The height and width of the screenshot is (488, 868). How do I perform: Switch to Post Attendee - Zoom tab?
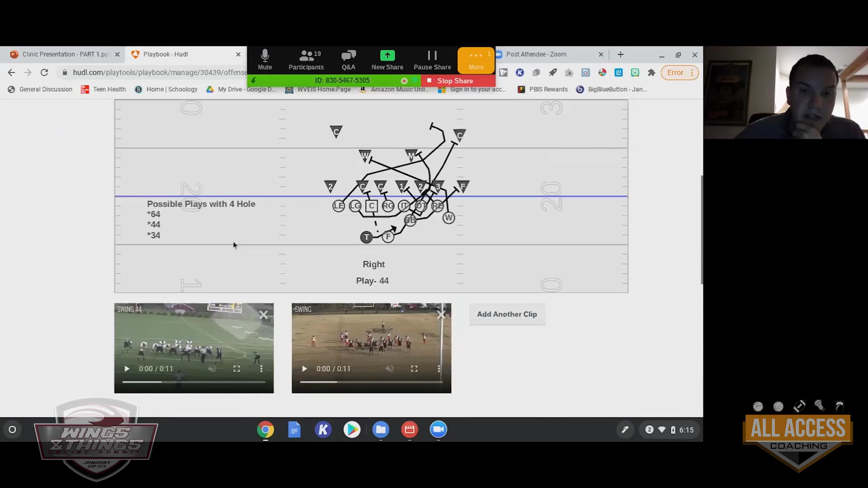(x=536, y=54)
